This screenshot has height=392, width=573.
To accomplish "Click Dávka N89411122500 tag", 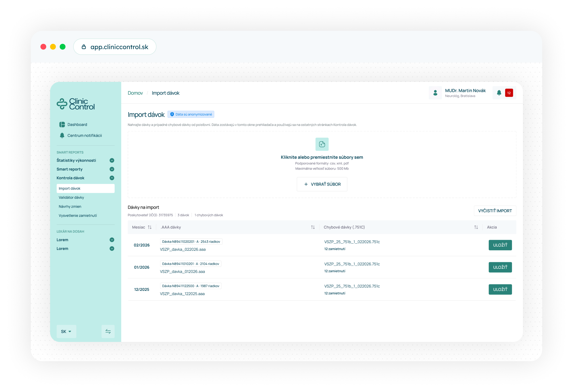I will coord(191,286).
